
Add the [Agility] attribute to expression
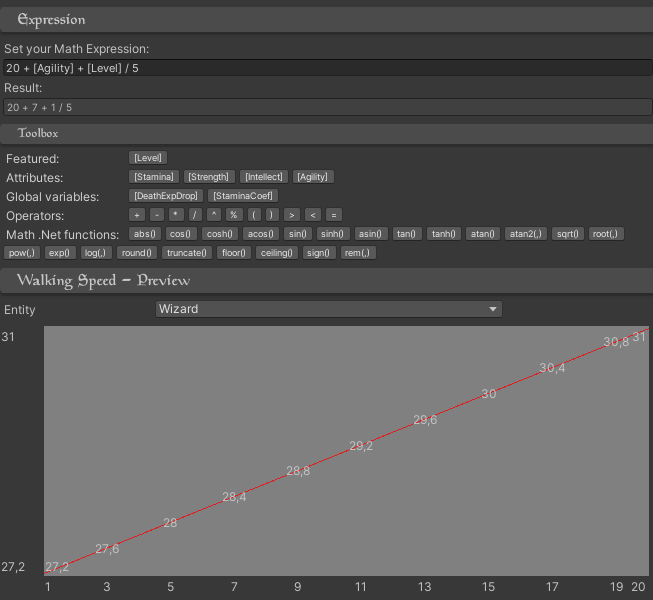[313, 177]
